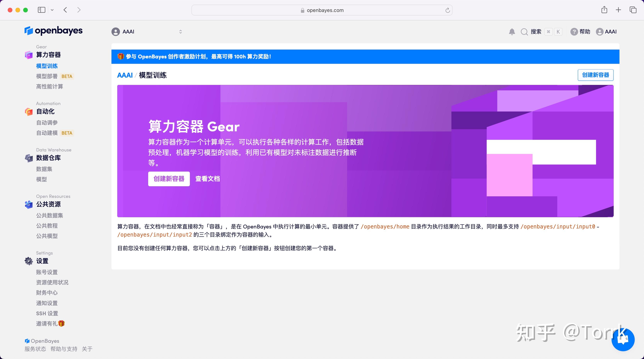Expand the AAAI workspace switcher
This screenshot has width=644, height=359.
(180, 32)
